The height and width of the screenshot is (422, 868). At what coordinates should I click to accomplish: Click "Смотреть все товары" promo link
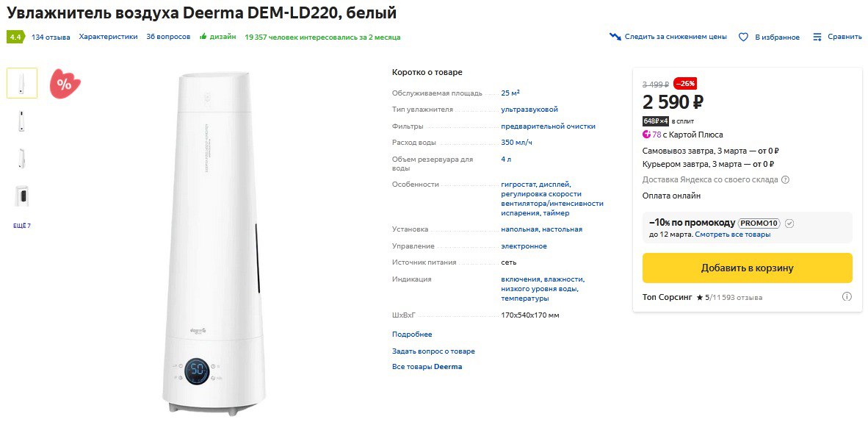click(732, 235)
